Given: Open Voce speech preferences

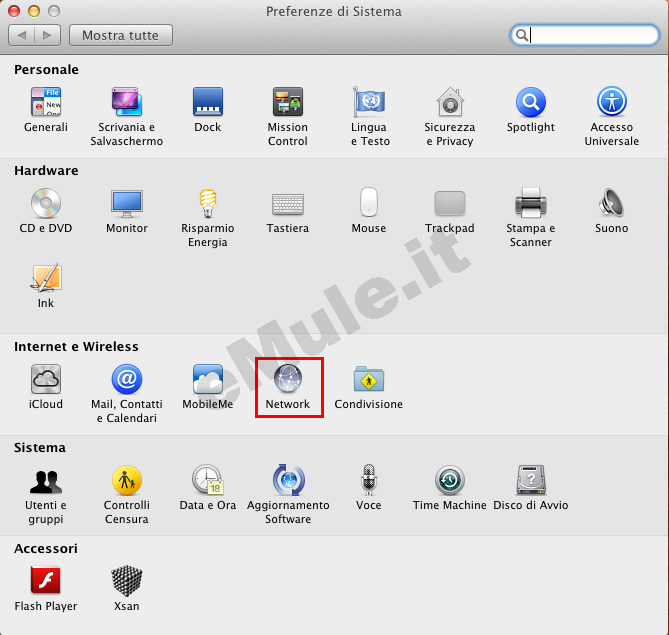Looking at the screenshot, I should point(369,488).
